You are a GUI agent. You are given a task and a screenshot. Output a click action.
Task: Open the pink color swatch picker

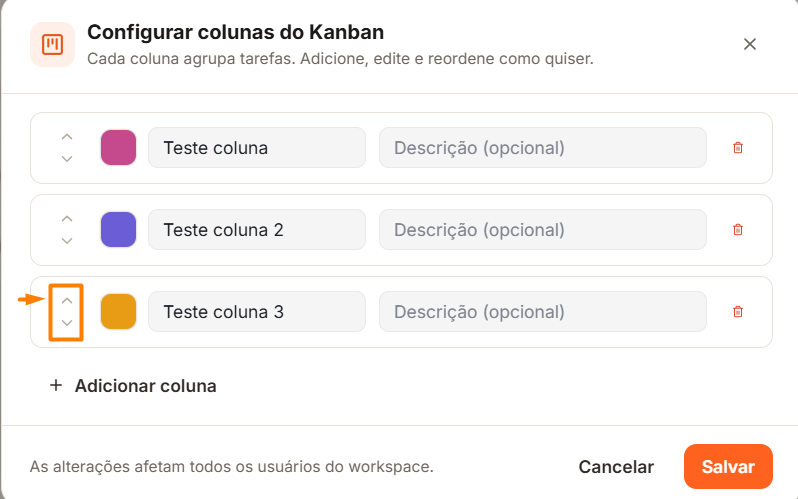[x=118, y=148]
